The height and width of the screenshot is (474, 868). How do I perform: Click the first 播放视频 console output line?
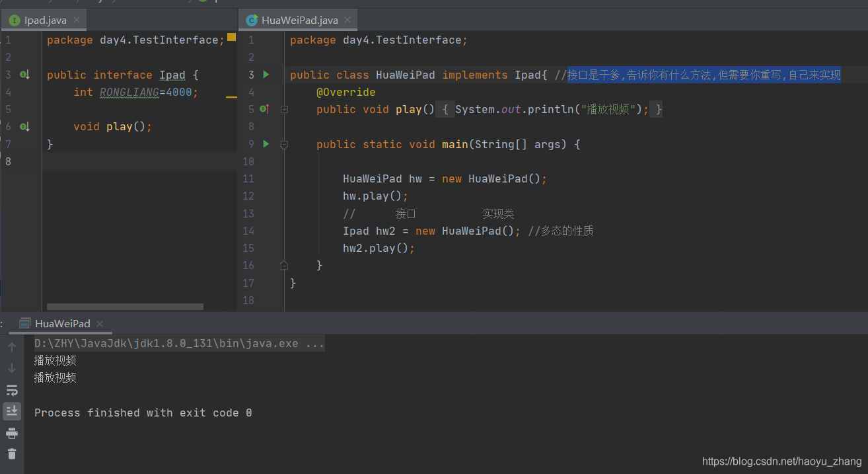click(x=55, y=360)
